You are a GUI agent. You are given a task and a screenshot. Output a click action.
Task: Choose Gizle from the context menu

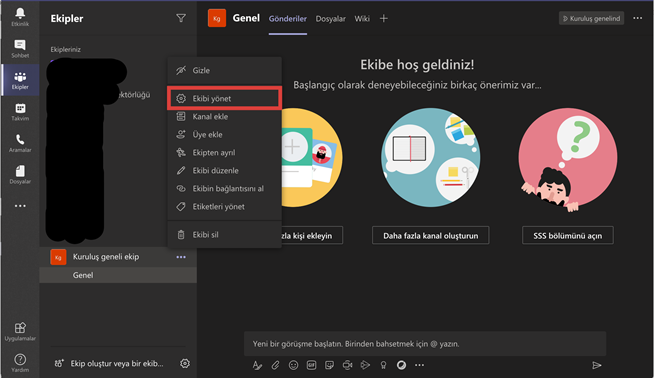(224, 71)
